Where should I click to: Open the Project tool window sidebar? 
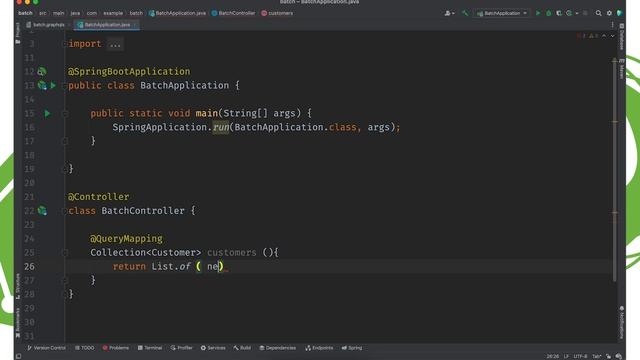coord(18,33)
